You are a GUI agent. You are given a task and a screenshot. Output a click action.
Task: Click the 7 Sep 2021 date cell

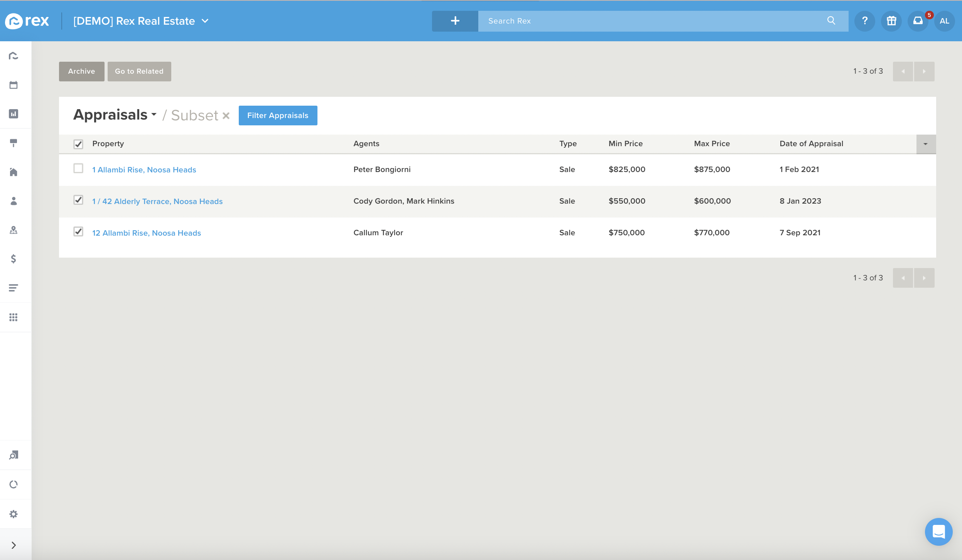click(x=800, y=233)
